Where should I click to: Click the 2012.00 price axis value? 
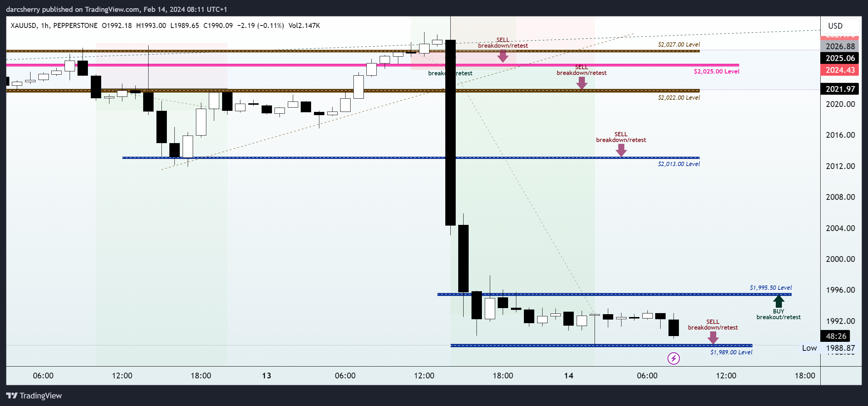(x=840, y=166)
